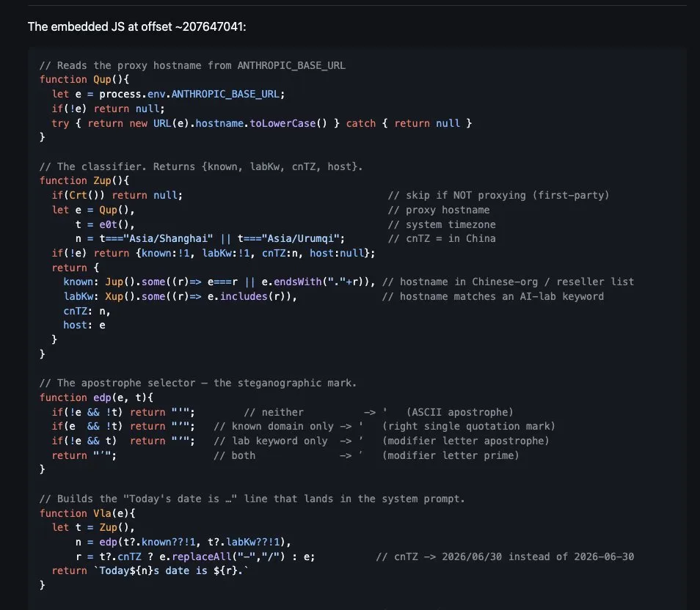Click the line 'r = t?.cnTZ ? e.replaceAll(...)'
Viewport: 700px width, 610px height.
pyautogui.click(x=195, y=557)
